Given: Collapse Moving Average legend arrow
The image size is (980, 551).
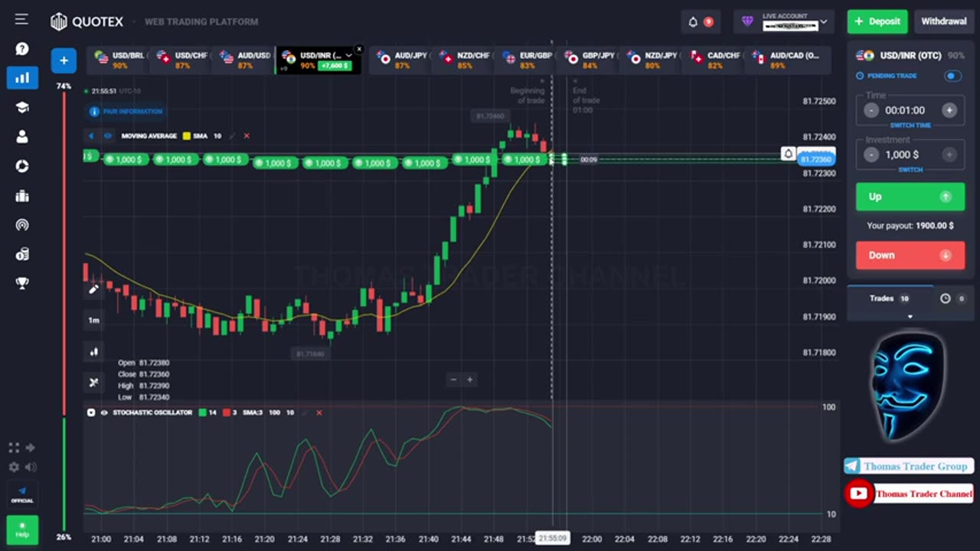Looking at the screenshot, I should 91,136.
